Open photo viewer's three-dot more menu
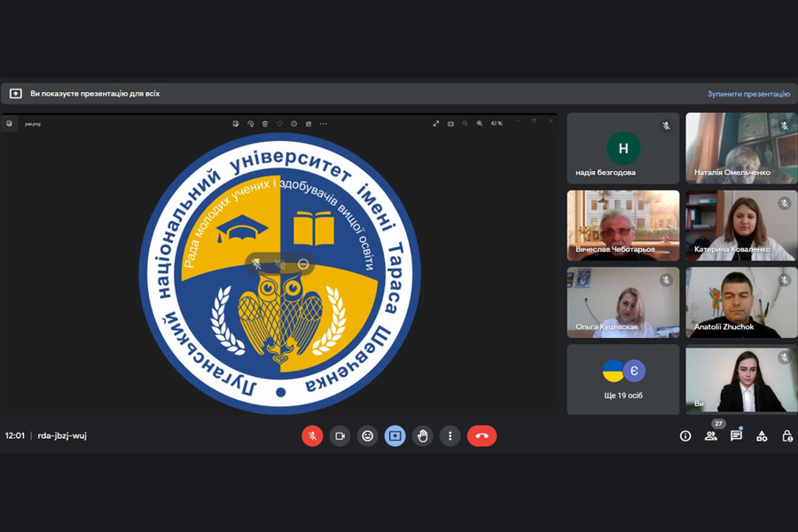The width and height of the screenshot is (798, 532). pyautogui.click(x=324, y=124)
